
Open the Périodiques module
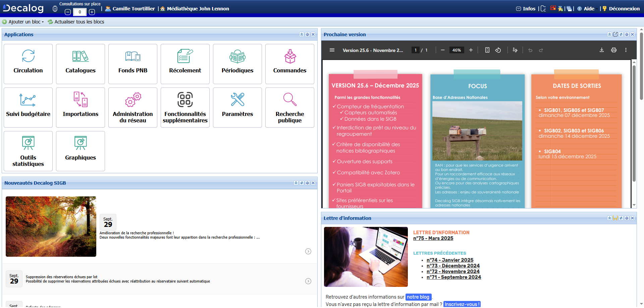tap(237, 64)
